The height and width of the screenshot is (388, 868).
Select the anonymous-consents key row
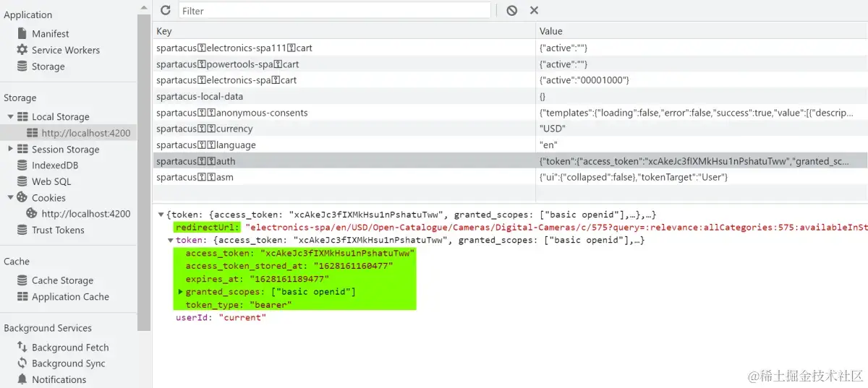(510, 113)
